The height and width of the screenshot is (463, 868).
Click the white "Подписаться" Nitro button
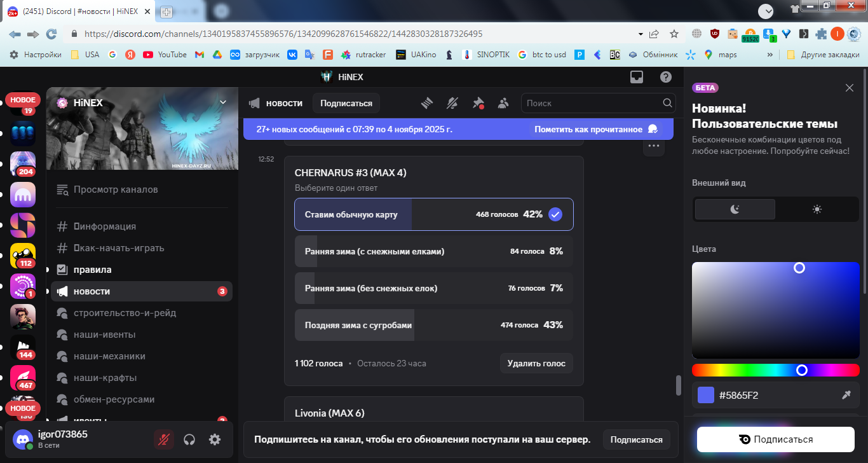coord(776,439)
